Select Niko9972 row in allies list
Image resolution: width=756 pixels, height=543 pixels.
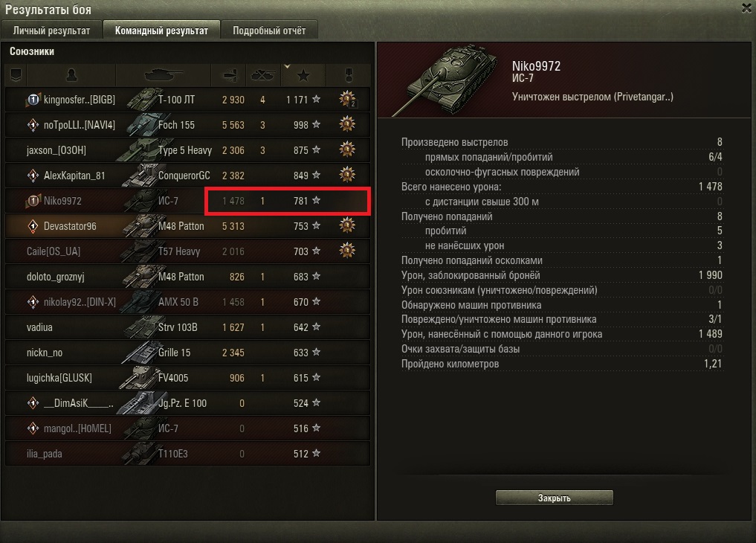tap(187, 201)
